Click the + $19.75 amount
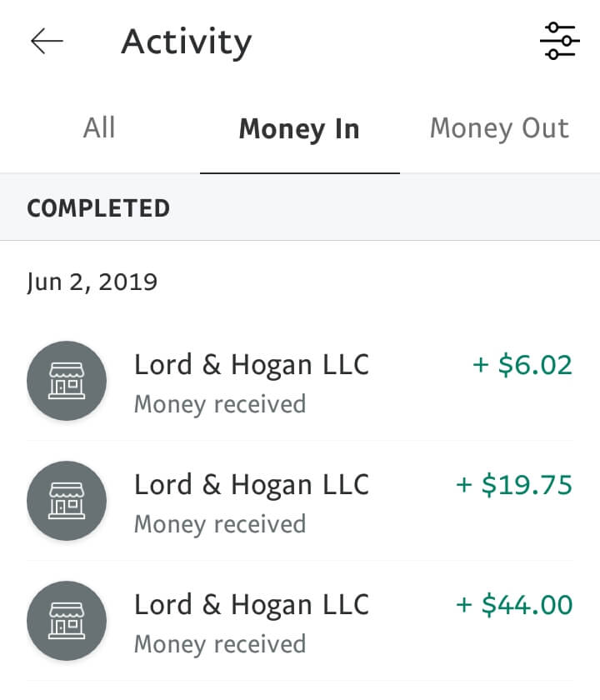Image resolution: width=600 pixels, height=700 pixels. (514, 485)
